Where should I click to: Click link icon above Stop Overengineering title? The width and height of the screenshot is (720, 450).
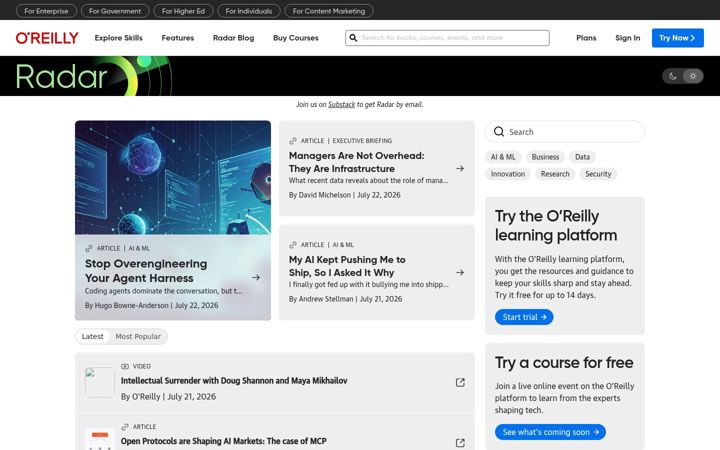pyautogui.click(x=89, y=248)
